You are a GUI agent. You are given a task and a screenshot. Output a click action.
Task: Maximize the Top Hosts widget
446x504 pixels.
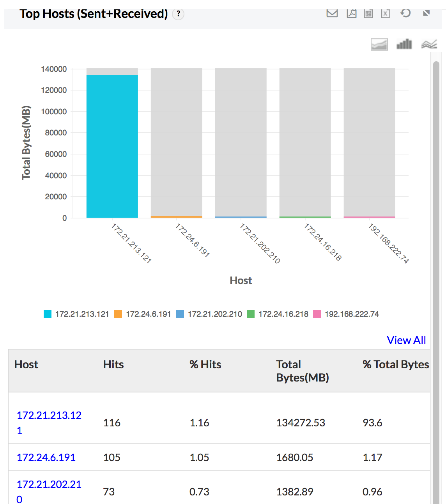pyautogui.click(x=426, y=13)
